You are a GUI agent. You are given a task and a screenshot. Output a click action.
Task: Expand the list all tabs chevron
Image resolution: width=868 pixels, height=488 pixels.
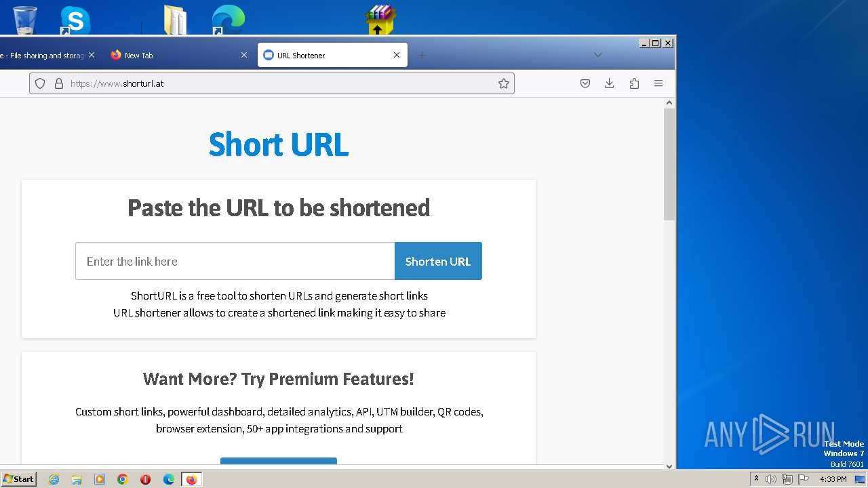point(597,55)
